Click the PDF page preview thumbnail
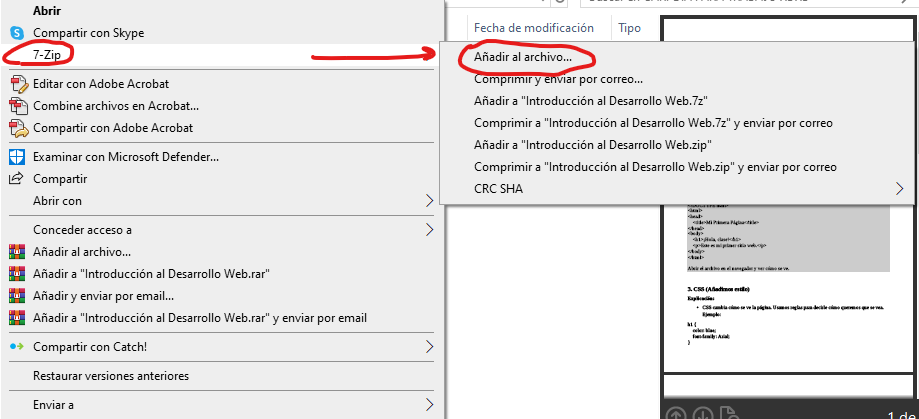 coord(788,290)
